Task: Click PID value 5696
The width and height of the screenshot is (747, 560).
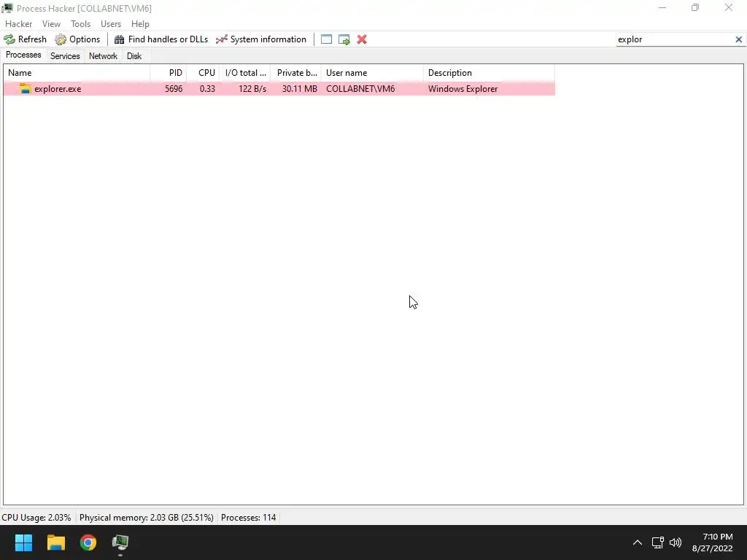Action: (174, 89)
